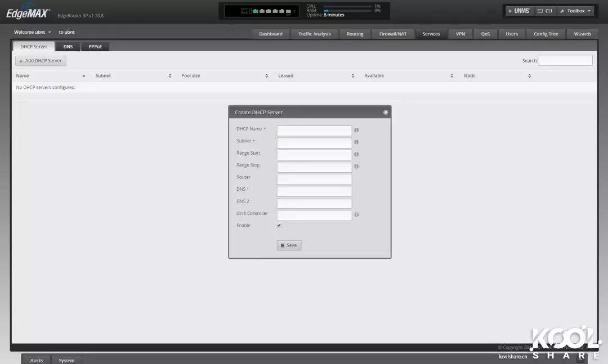608x364 pixels.
Task: Show info icon for Range Start
Action: [x=356, y=154]
